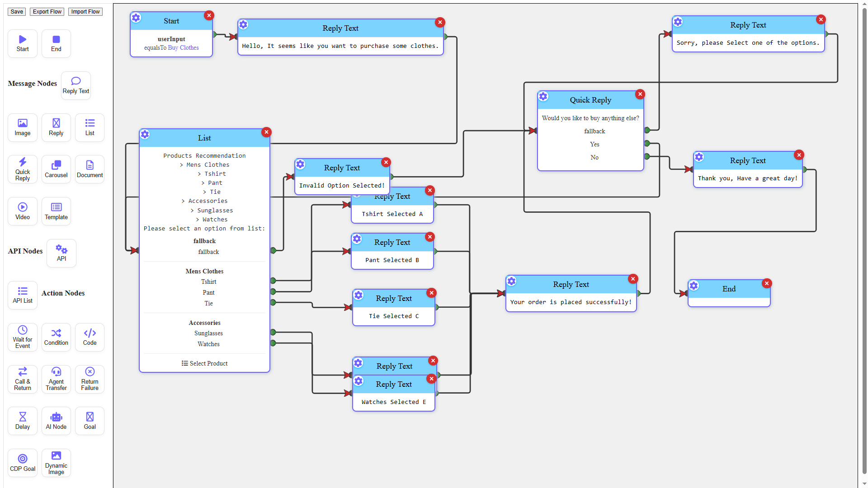This screenshot has height=488, width=868.
Task: Open the settings gear on the Quick Reply node
Action: [x=543, y=96]
